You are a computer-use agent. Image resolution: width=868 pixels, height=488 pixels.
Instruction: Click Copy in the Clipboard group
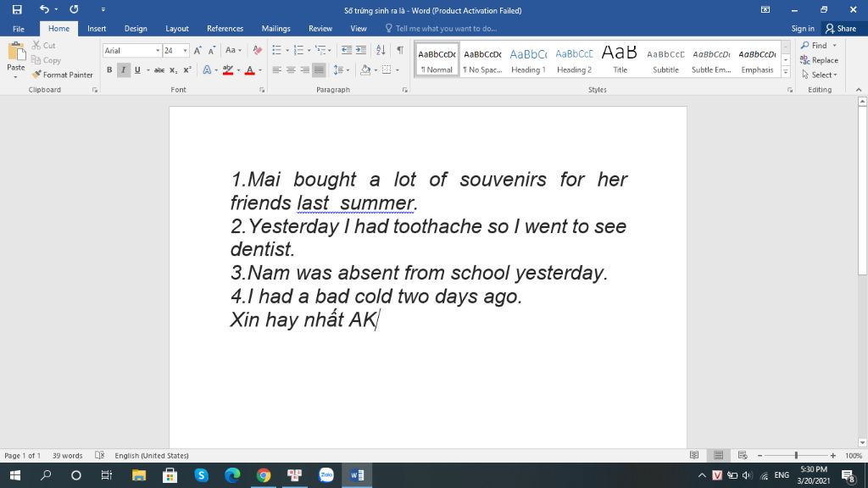tap(46, 60)
